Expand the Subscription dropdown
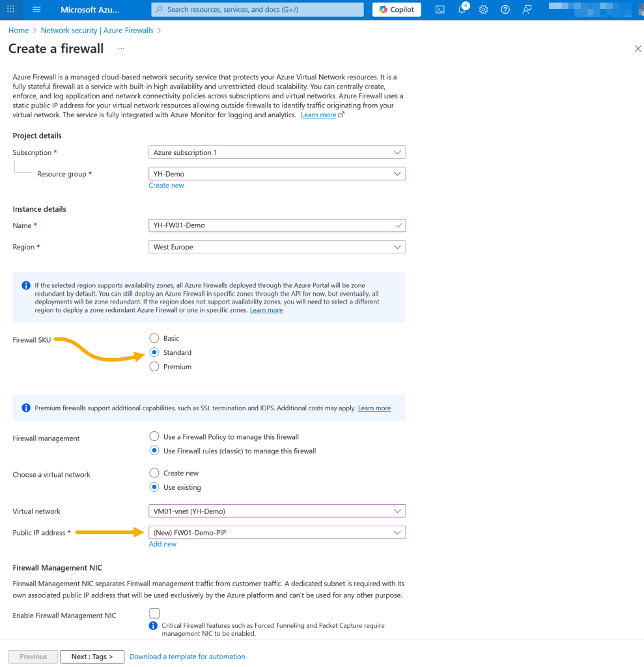This screenshot has height=667, width=644. point(277,152)
